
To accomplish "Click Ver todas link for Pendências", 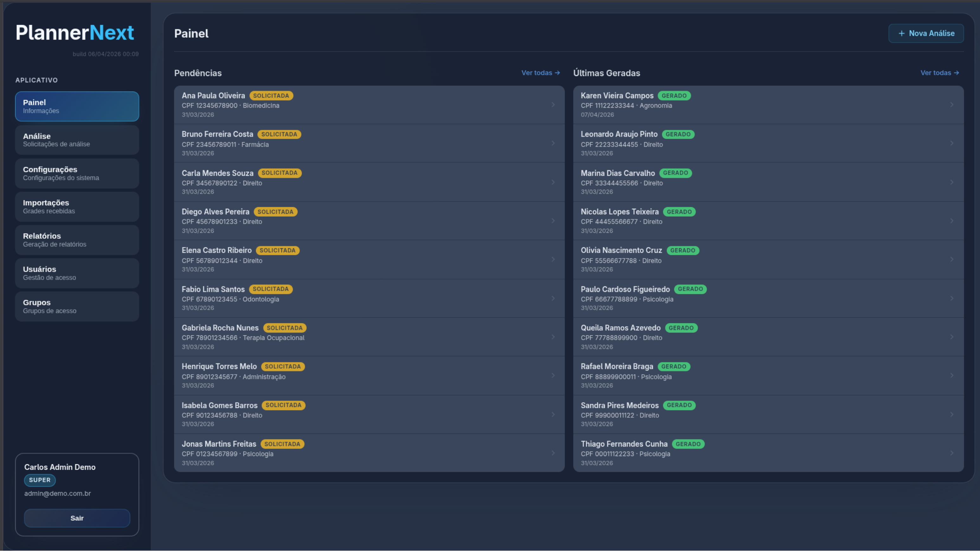I will coord(541,73).
